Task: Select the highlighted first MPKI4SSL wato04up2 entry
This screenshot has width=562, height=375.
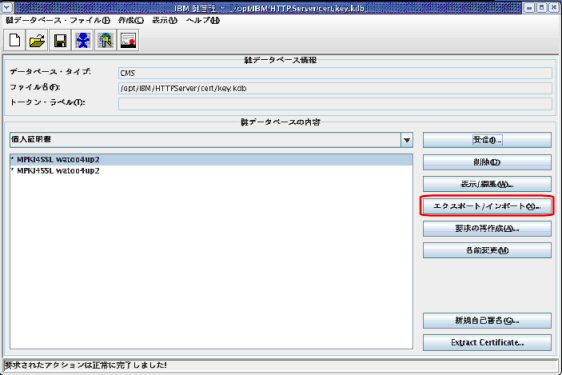Action: point(211,160)
